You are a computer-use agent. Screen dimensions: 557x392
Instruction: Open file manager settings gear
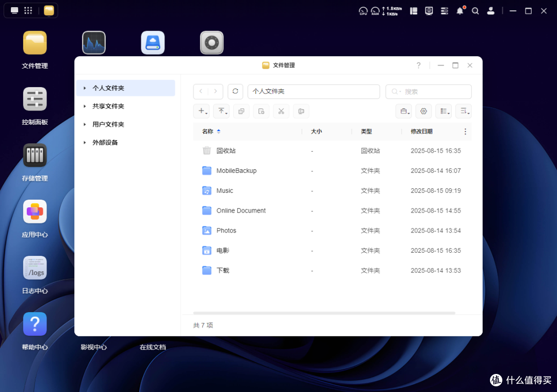423,111
